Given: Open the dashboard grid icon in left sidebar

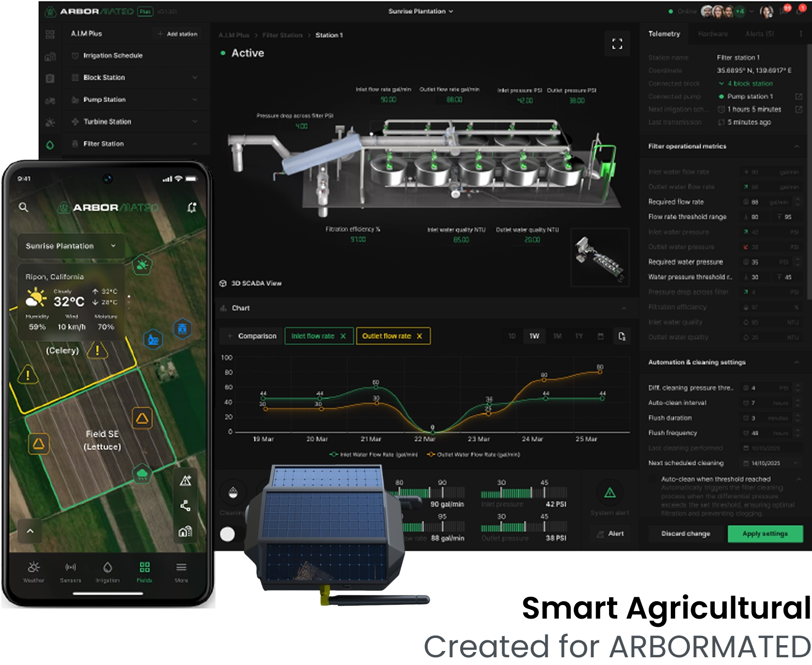Looking at the screenshot, I should [50, 34].
